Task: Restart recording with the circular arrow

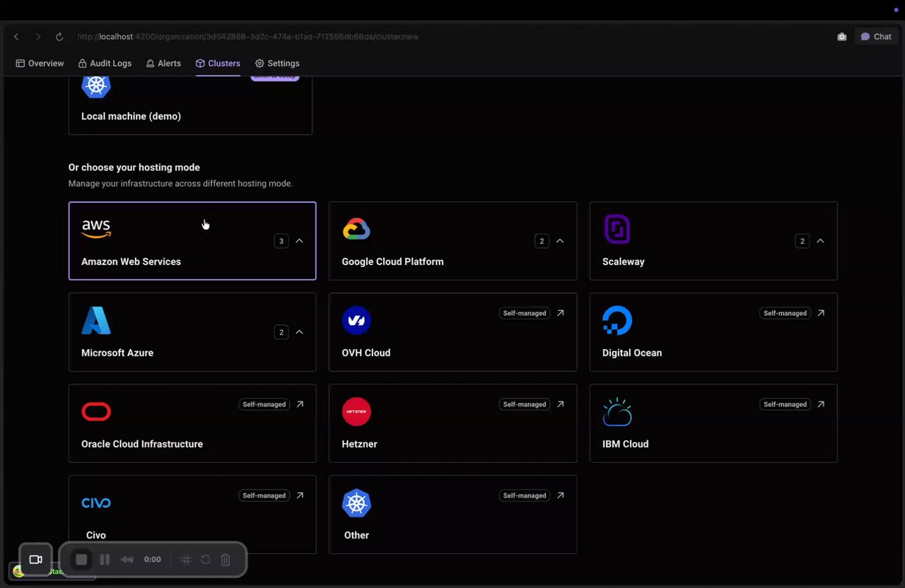Action: (x=206, y=560)
